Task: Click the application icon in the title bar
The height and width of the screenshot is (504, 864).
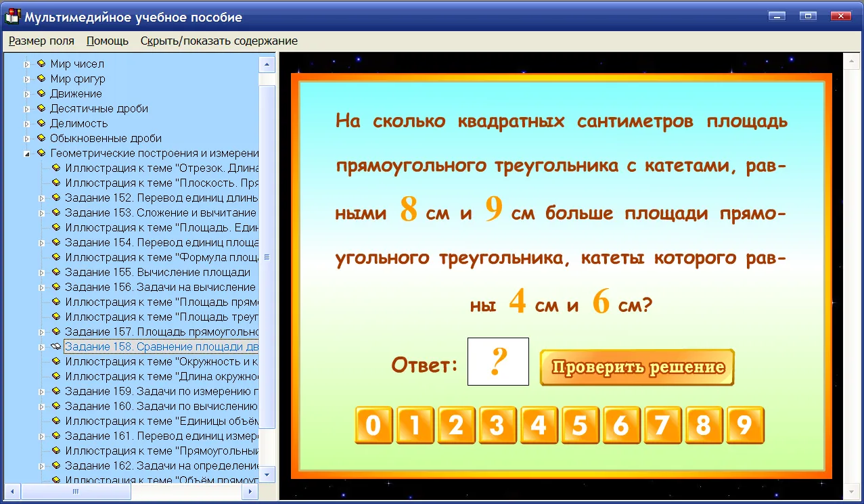Action: [x=12, y=16]
